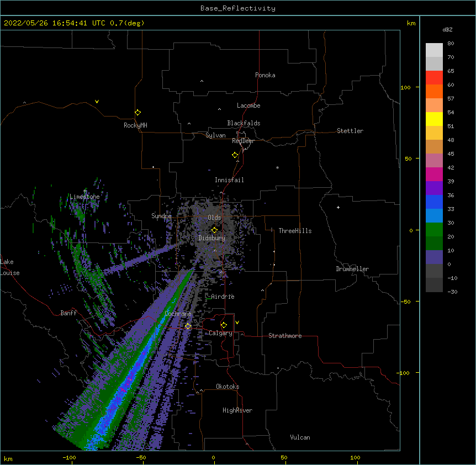Click the white asterisk marker east of Innisfail
Screen dimensions: 476x465
click(277, 167)
